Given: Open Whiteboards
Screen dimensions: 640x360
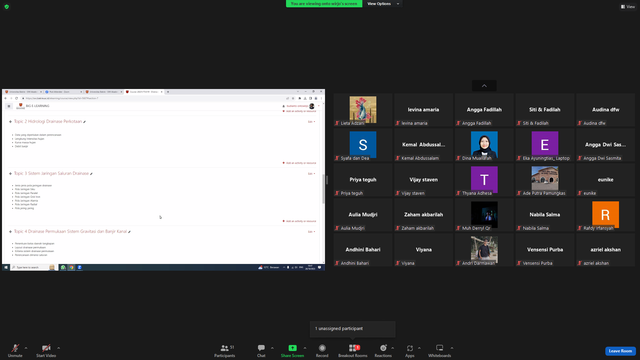Looking at the screenshot, I should (x=440, y=350).
